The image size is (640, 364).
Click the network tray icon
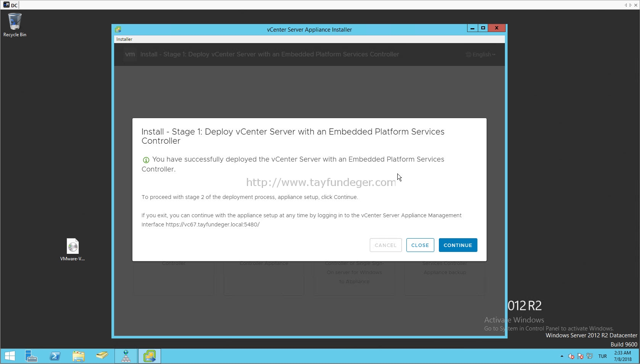pyautogui.click(x=590, y=356)
